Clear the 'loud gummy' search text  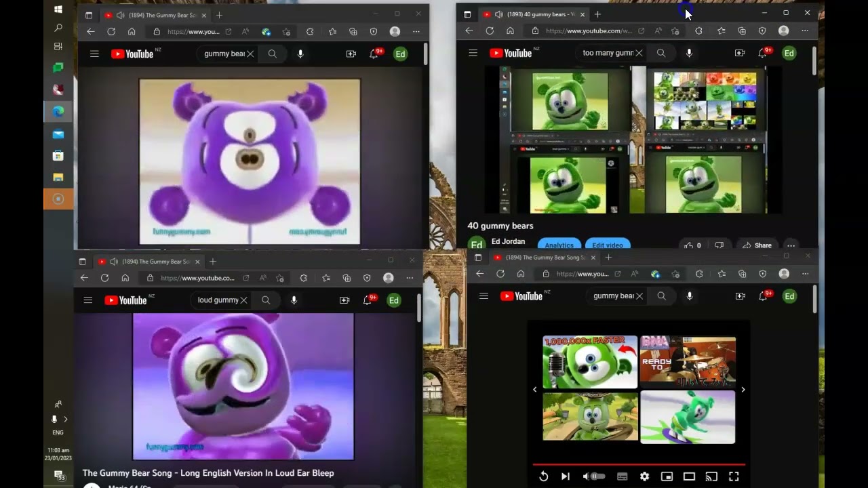tap(243, 300)
